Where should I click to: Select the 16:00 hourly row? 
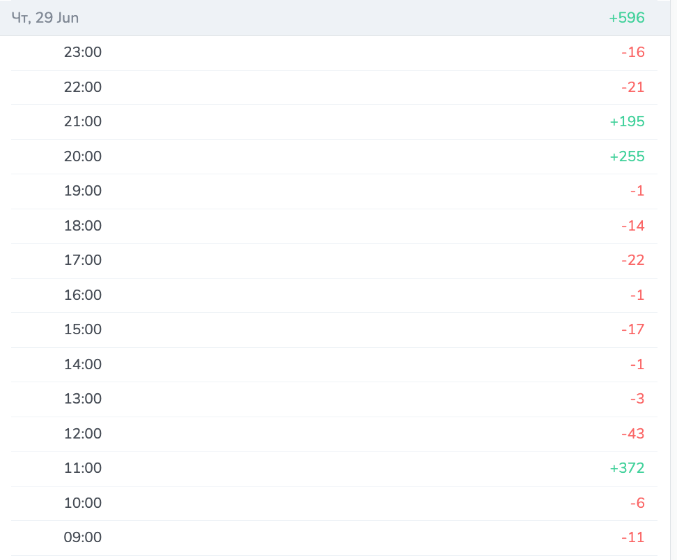click(x=334, y=295)
